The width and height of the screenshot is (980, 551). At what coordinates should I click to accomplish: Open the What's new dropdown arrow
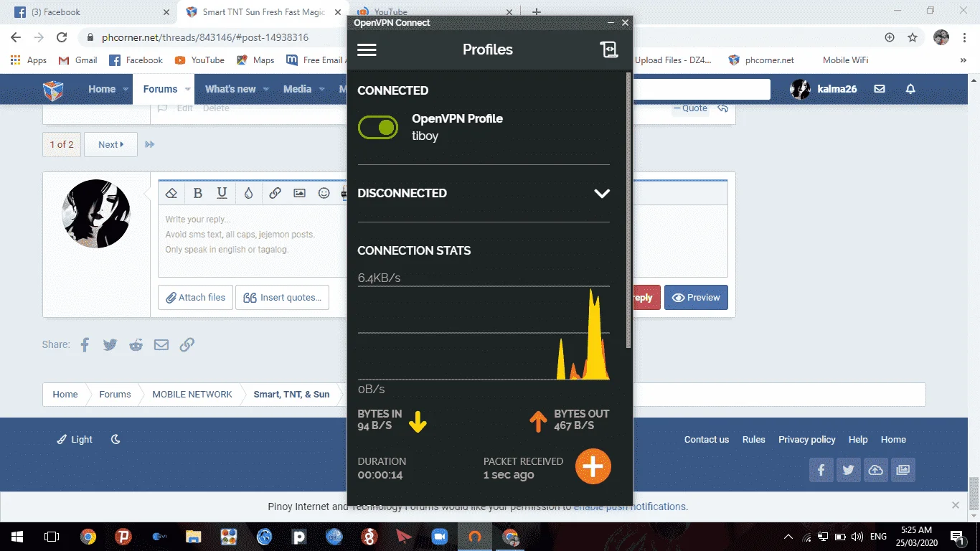[x=266, y=90]
